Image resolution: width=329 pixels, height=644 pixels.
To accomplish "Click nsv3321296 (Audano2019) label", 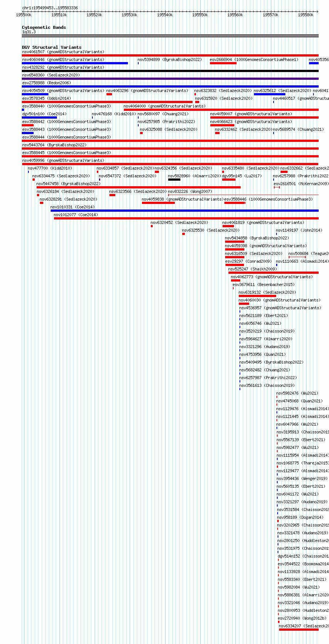I will coord(265,347).
